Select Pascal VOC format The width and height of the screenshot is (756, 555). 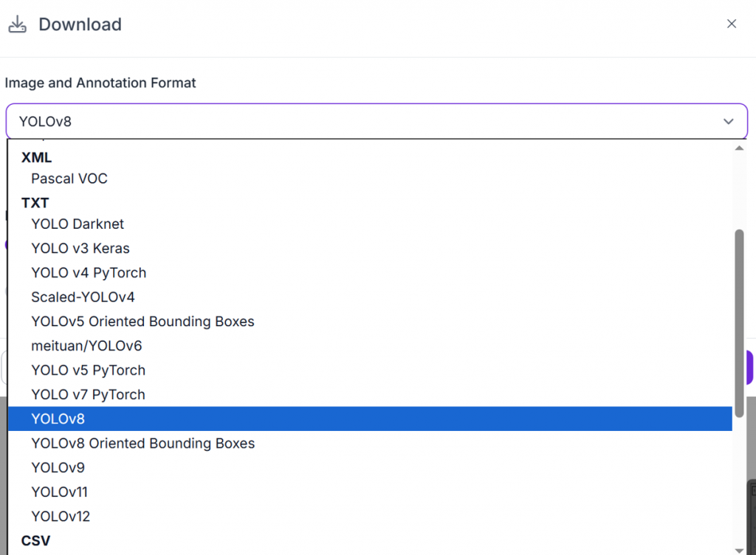pos(69,179)
